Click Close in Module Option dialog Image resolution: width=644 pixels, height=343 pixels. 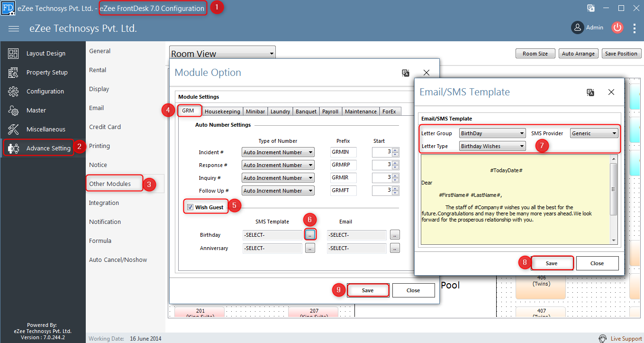413,290
